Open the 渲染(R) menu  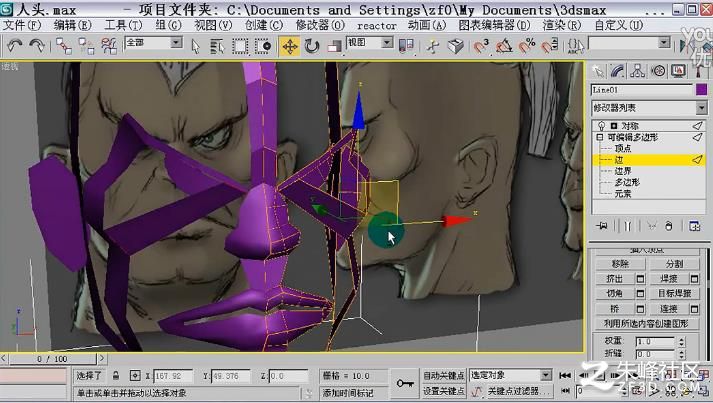(x=562, y=25)
